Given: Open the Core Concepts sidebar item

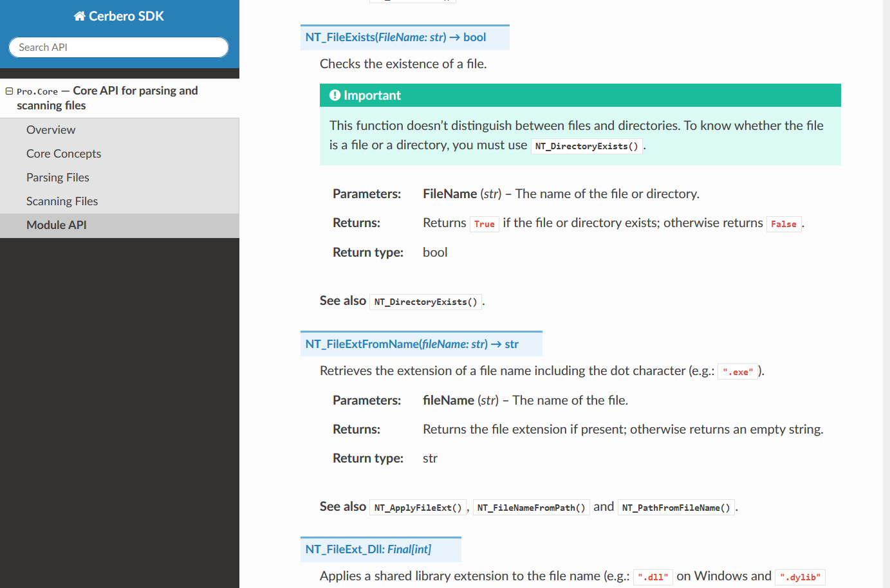Looking at the screenshot, I should (x=120, y=154).
